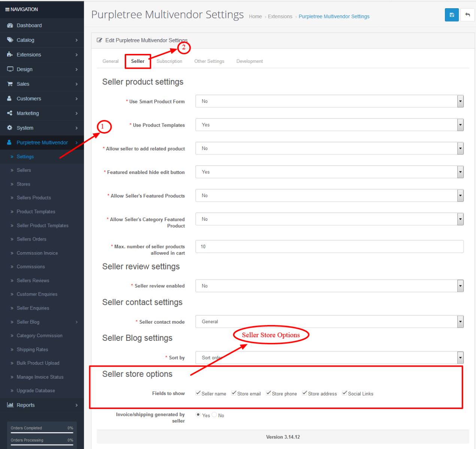476x449 pixels.
Task: Open the Bulk Product Upload menu item
Action: [38, 363]
